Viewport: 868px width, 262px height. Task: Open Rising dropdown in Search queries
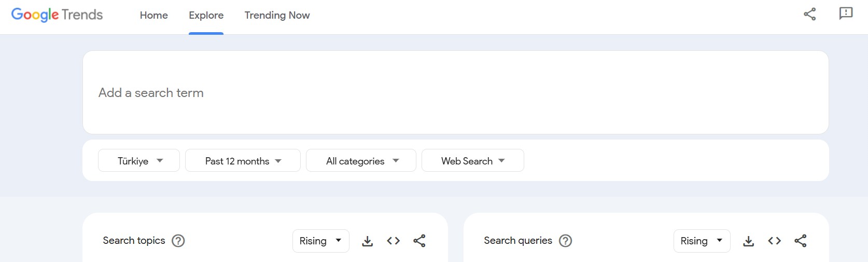(702, 241)
